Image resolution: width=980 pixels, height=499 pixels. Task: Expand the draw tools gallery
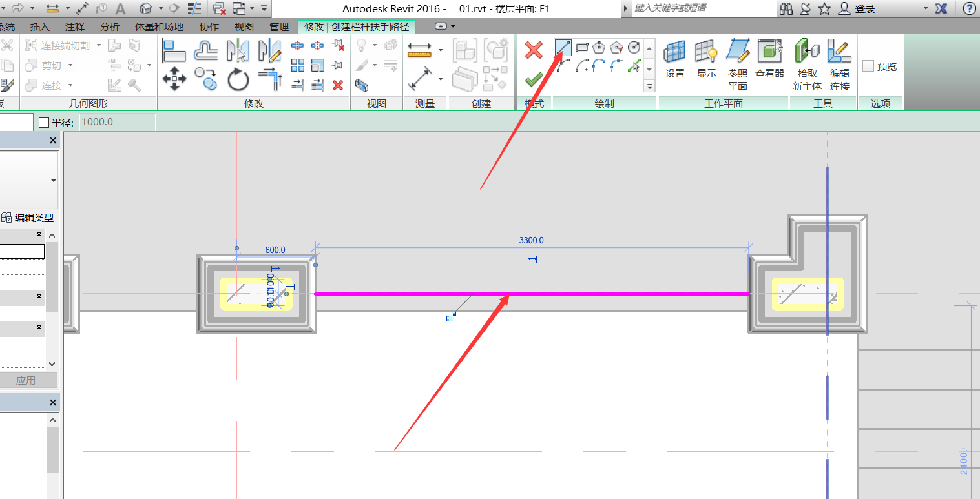coord(649,86)
